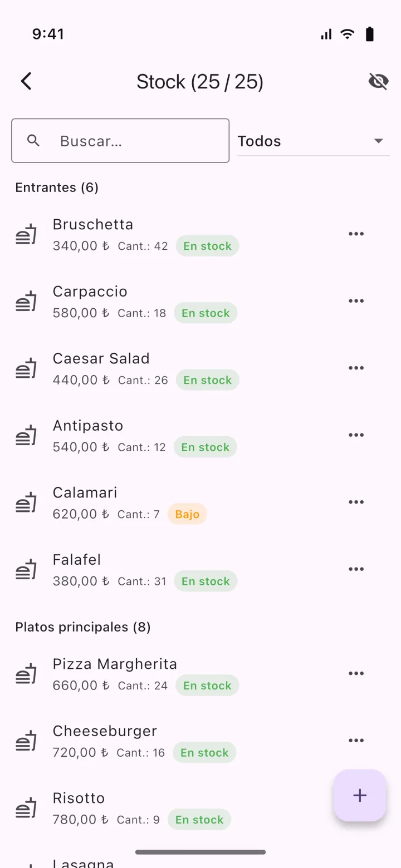Open the three-dot menu for Calamari
This screenshot has height=868, width=401.
click(x=356, y=502)
